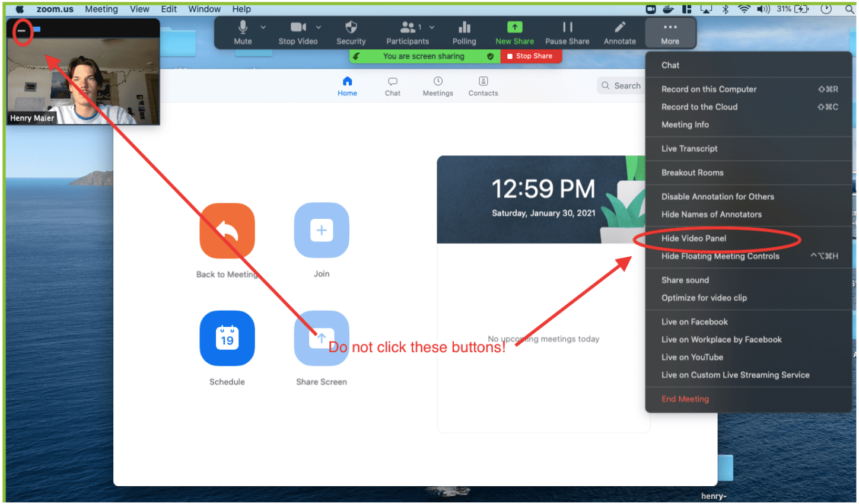Go to the Home tab in Zoom
This screenshot has width=859, height=504.
point(348,86)
